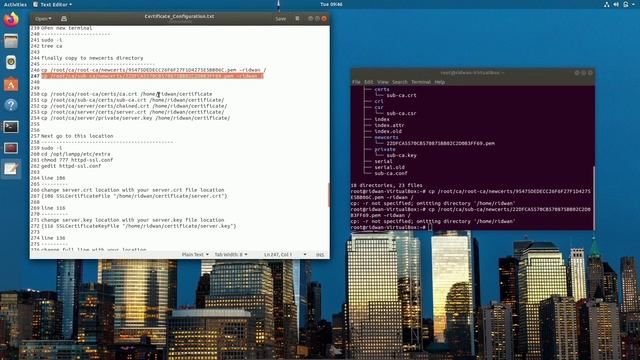Click the Certificate_Configuration.txt window title
This screenshot has height=360, width=640.
coord(179,16)
